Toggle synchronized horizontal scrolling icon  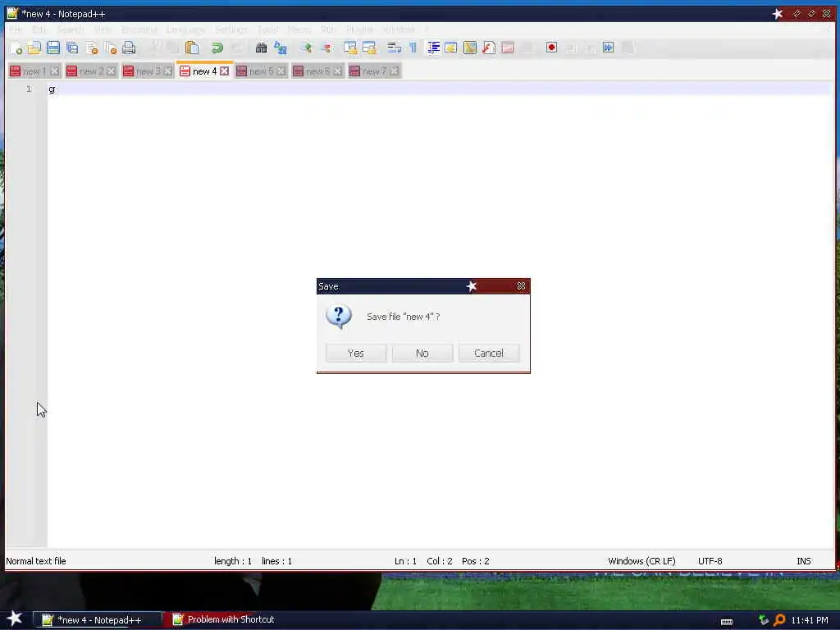click(x=369, y=48)
